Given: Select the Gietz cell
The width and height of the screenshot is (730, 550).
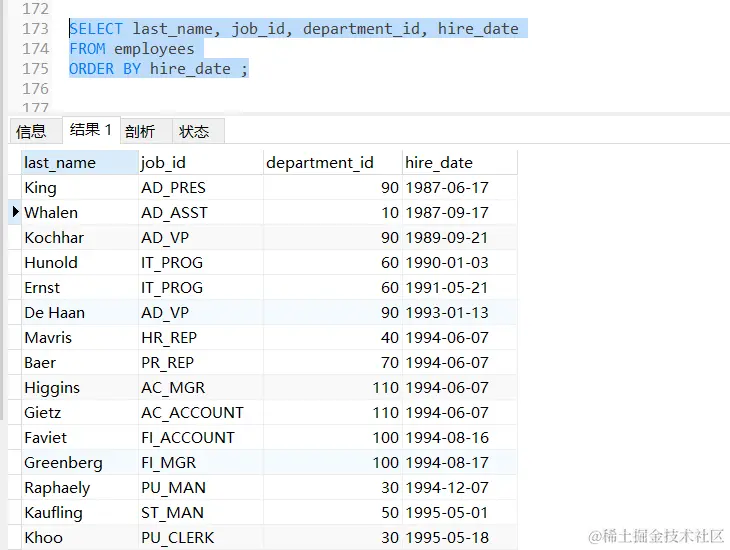Looking at the screenshot, I should click(80, 413).
